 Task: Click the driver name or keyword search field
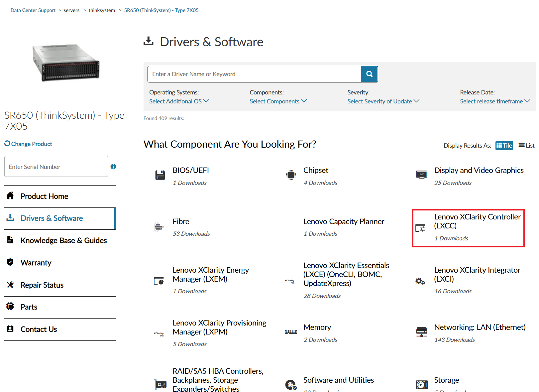pos(254,74)
